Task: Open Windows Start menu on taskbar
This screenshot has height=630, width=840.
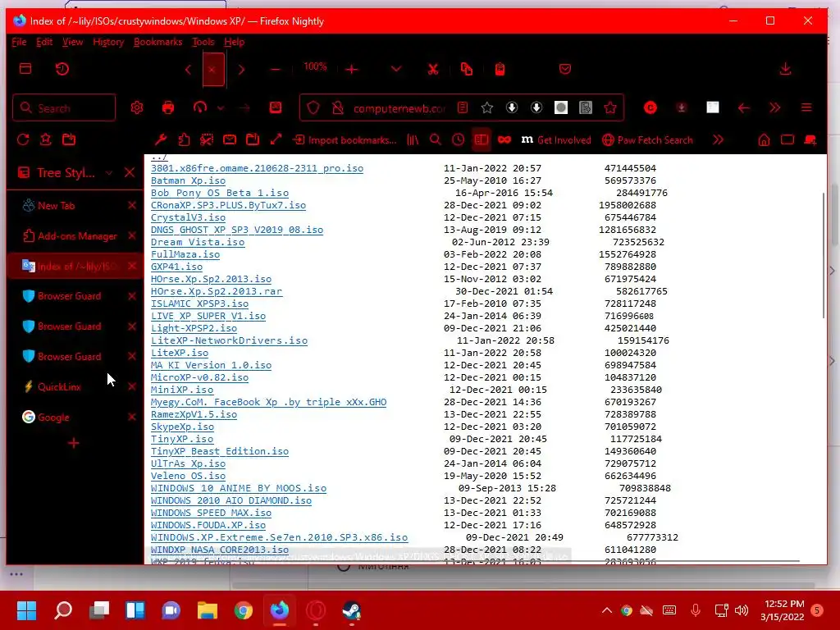Action: (x=26, y=610)
